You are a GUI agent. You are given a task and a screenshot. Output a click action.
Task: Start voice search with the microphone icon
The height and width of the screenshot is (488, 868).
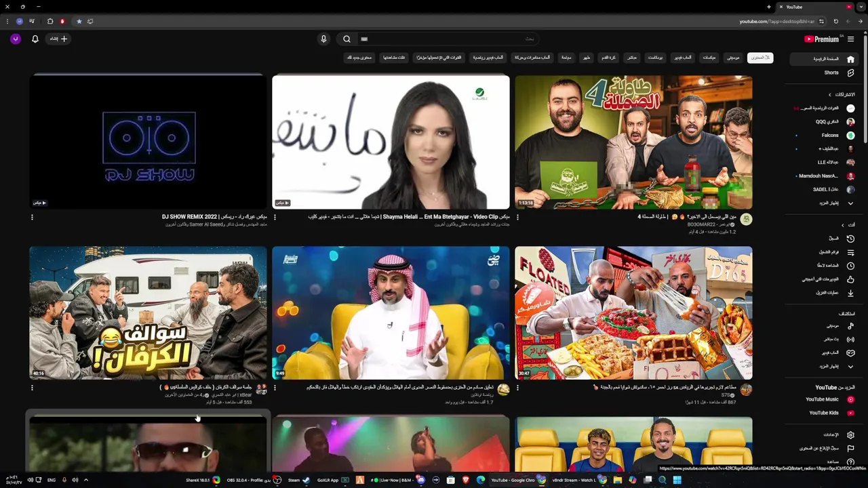(x=323, y=39)
